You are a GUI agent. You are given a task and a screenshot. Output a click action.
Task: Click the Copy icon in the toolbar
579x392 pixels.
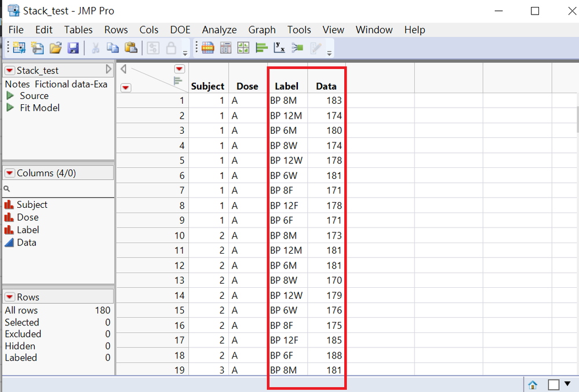click(x=112, y=47)
